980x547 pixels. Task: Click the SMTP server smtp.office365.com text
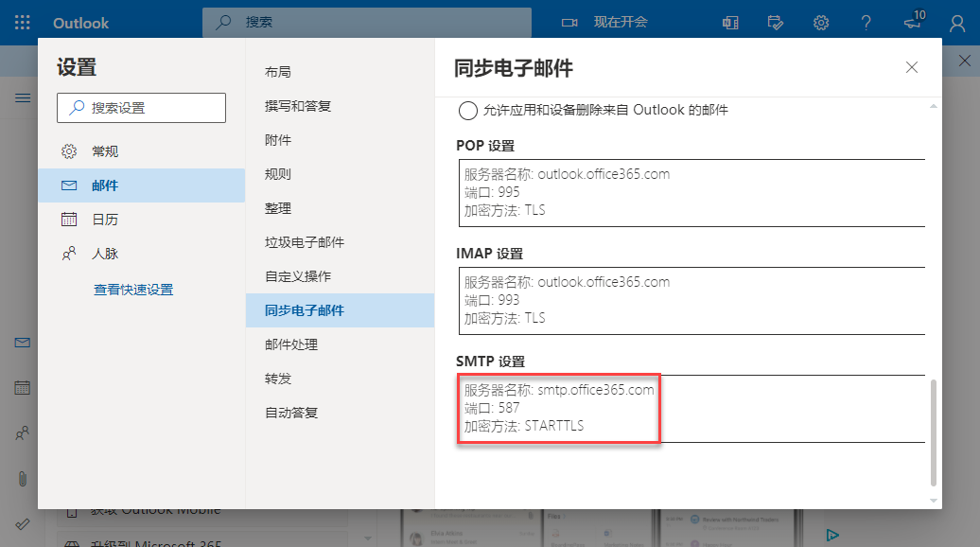pos(596,390)
